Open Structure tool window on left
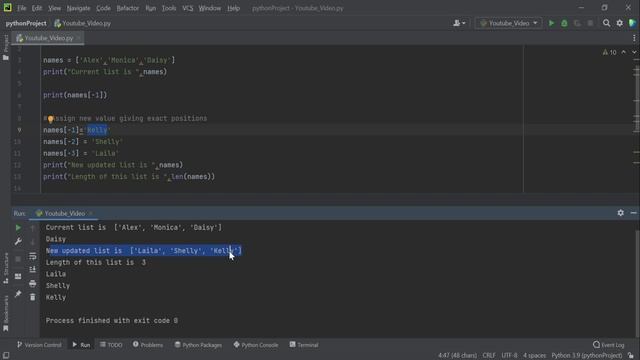This screenshot has width=640, height=360. tap(6, 268)
